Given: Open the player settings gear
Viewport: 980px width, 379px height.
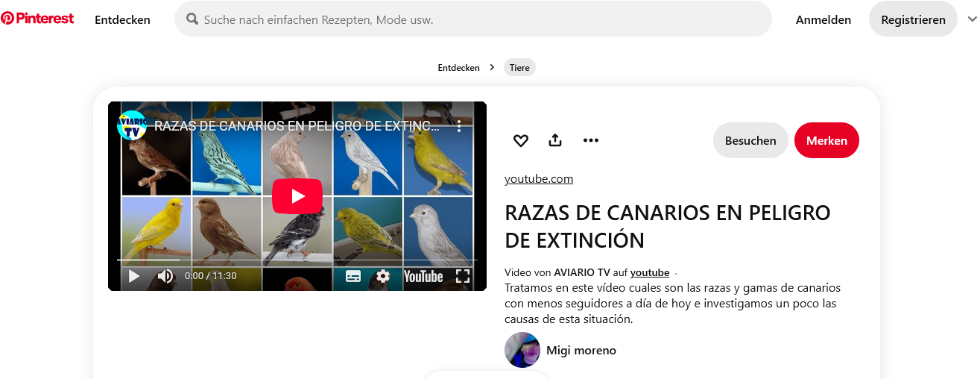Looking at the screenshot, I should (x=383, y=276).
